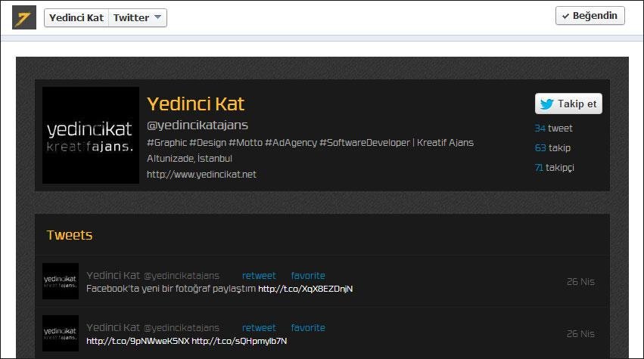This screenshot has height=359, width=644.
Task: Click the 26 Nis date on second tweet
Action: click(580, 334)
